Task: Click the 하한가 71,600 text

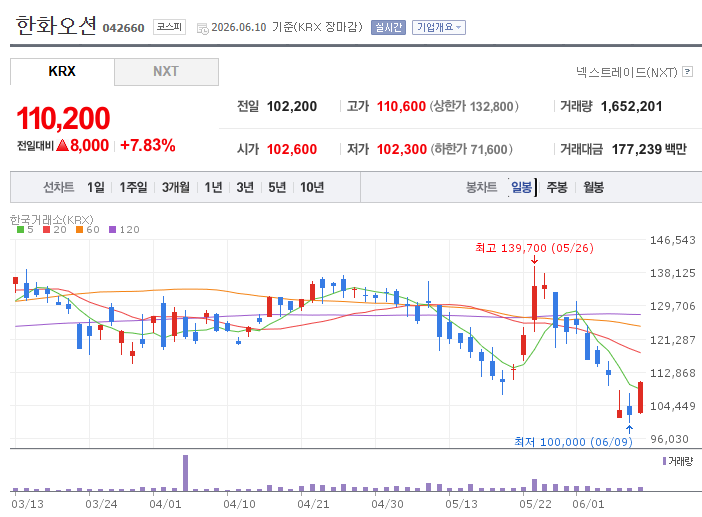Action: (x=471, y=149)
